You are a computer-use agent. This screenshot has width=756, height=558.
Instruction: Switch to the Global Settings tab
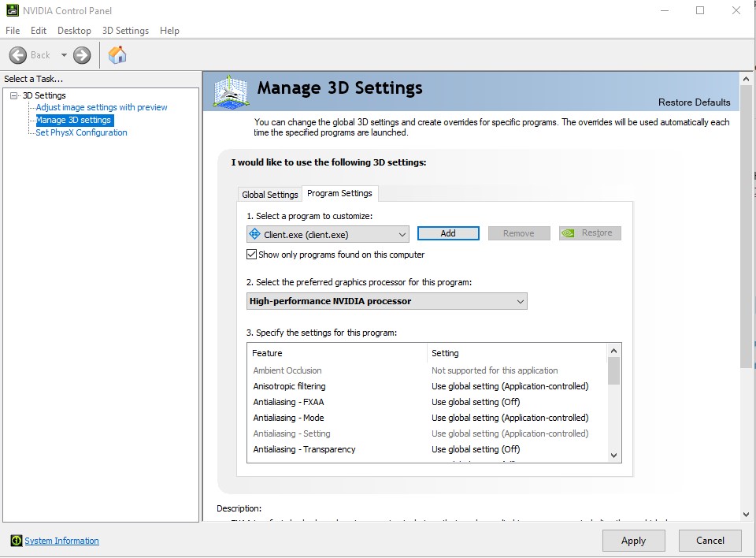coord(269,193)
